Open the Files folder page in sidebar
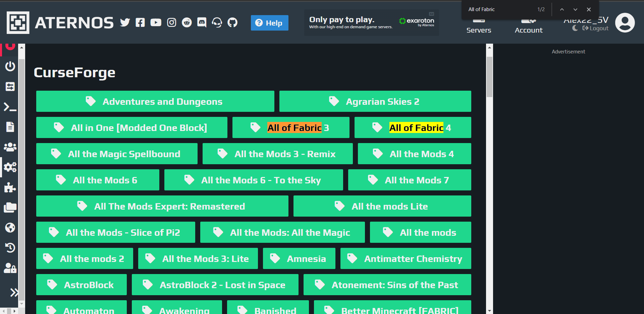This screenshot has width=644, height=314. tap(10, 208)
